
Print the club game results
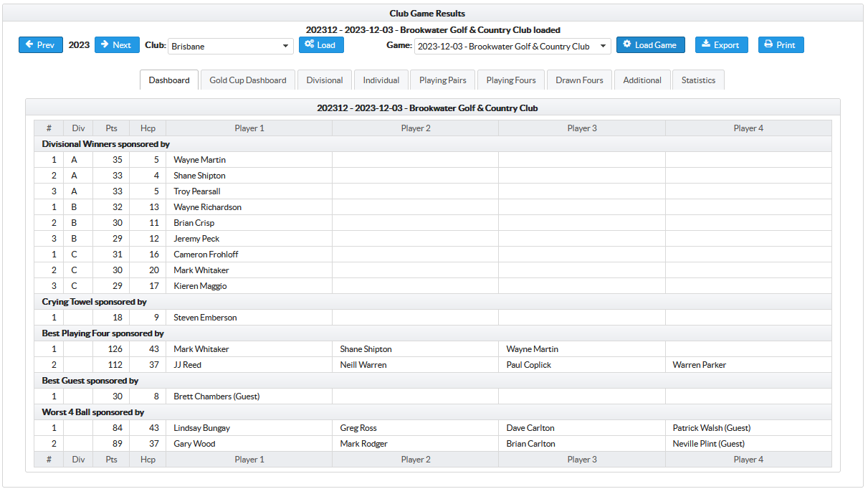click(781, 45)
